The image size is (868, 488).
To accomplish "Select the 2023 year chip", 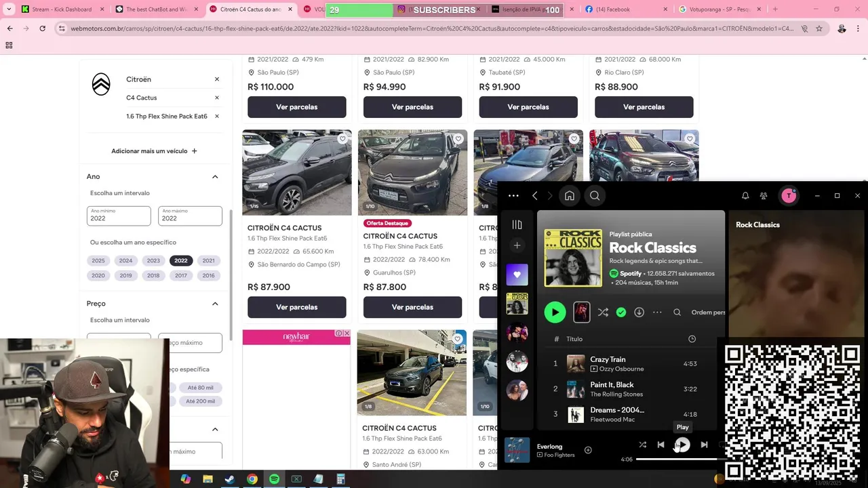I will tap(153, 260).
